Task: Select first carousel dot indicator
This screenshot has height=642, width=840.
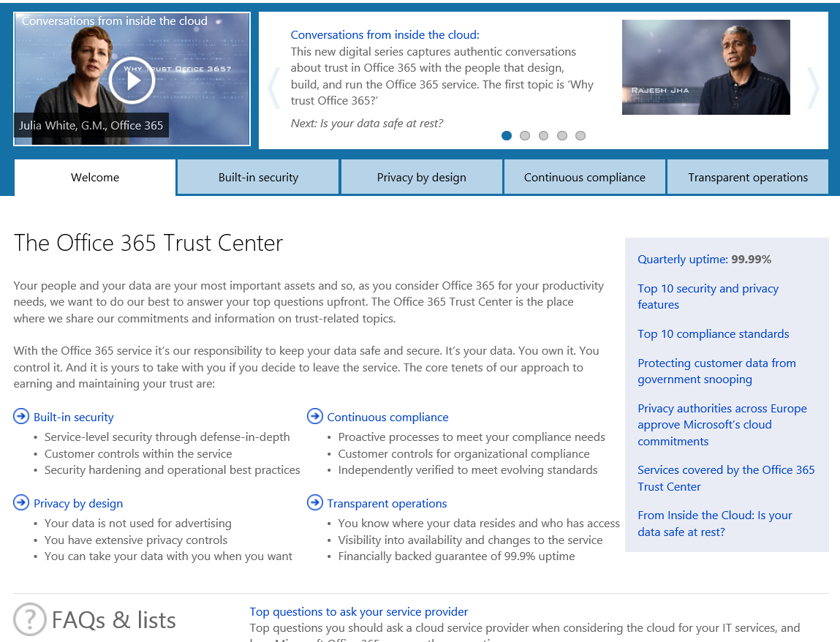Action: point(506,135)
